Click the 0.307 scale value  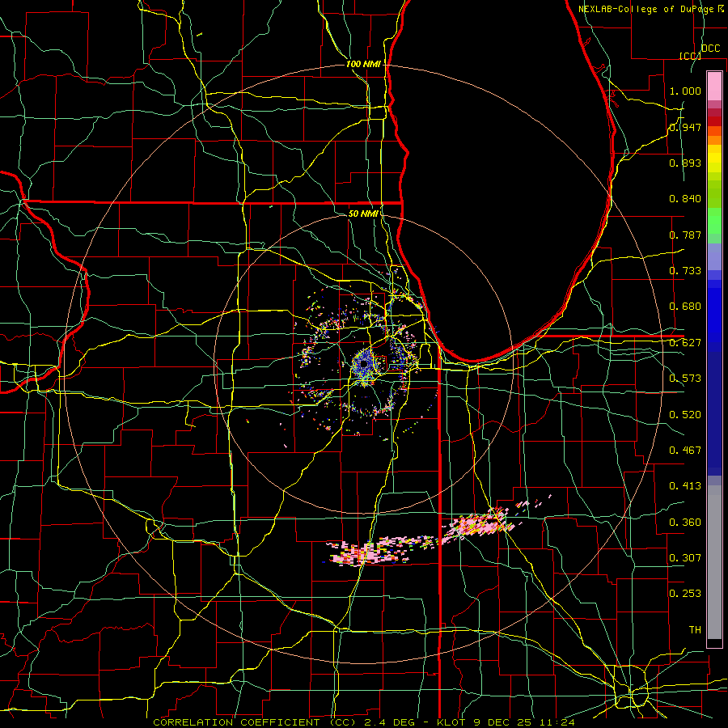[685, 558]
